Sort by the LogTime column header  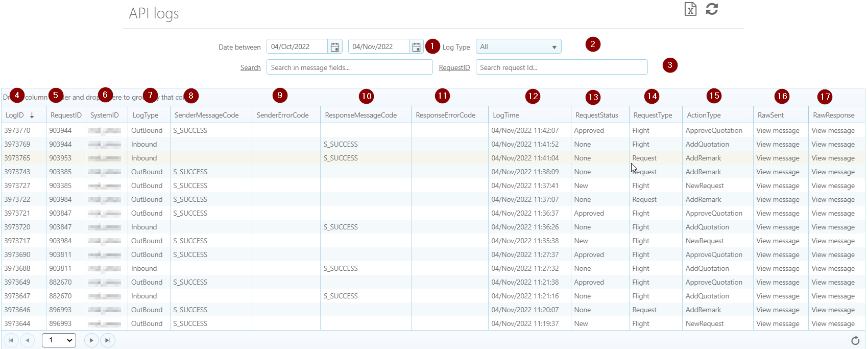click(x=506, y=115)
